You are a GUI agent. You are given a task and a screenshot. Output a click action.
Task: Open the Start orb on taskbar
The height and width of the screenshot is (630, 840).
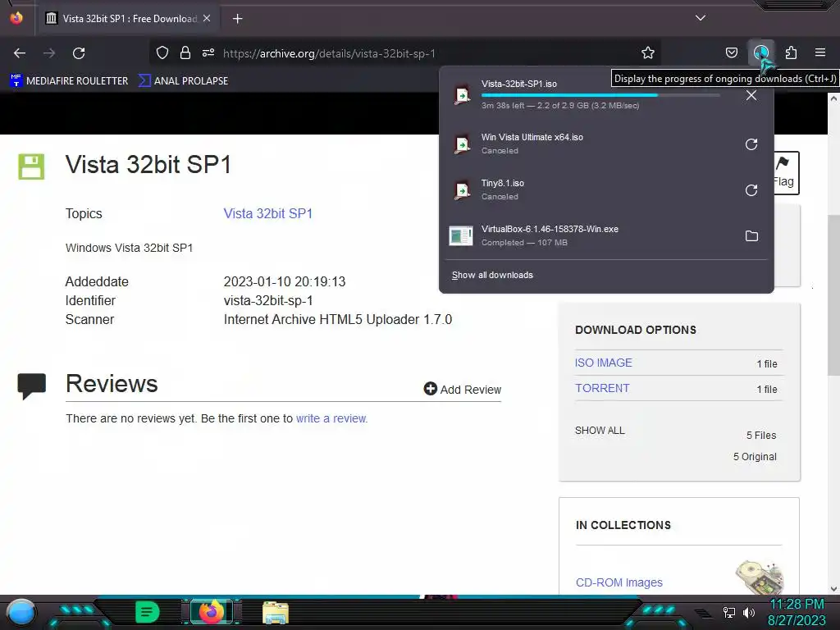point(21,613)
